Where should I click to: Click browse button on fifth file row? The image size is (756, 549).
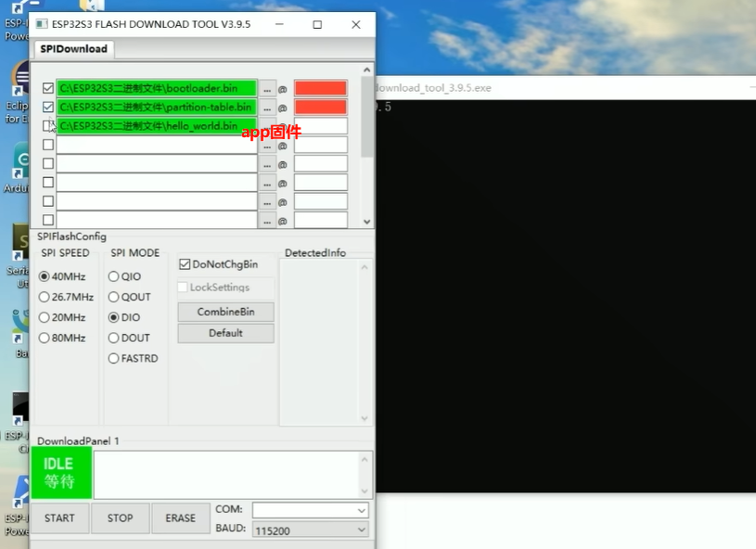[267, 164]
